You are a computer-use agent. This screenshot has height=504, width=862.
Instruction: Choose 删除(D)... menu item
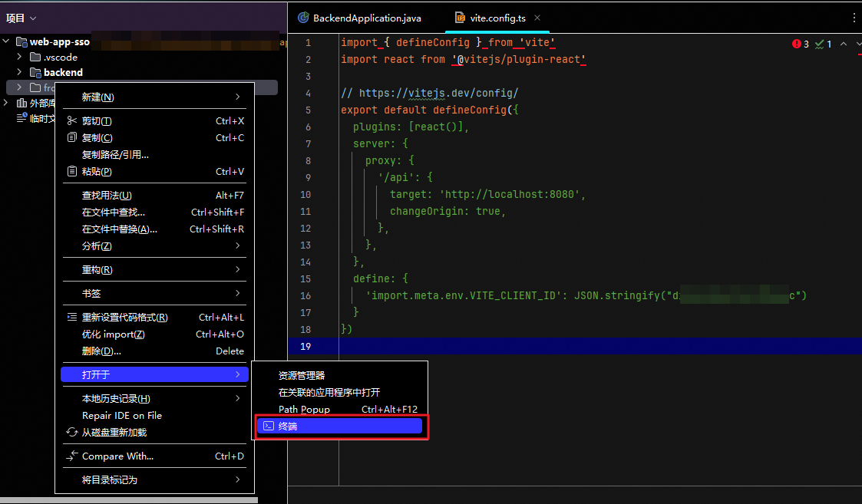pyautogui.click(x=154, y=351)
